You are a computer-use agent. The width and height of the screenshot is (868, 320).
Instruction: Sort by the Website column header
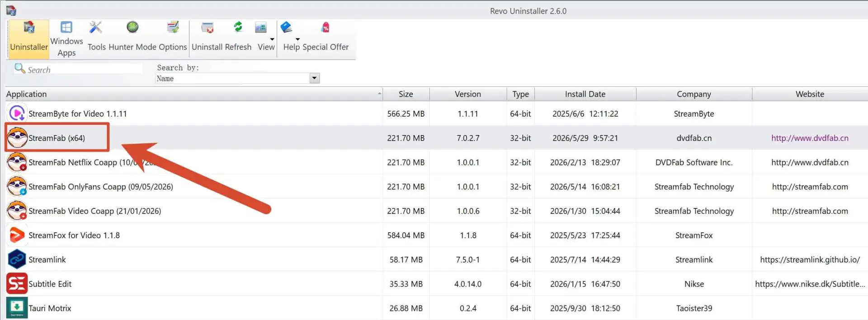pyautogui.click(x=810, y=94)
